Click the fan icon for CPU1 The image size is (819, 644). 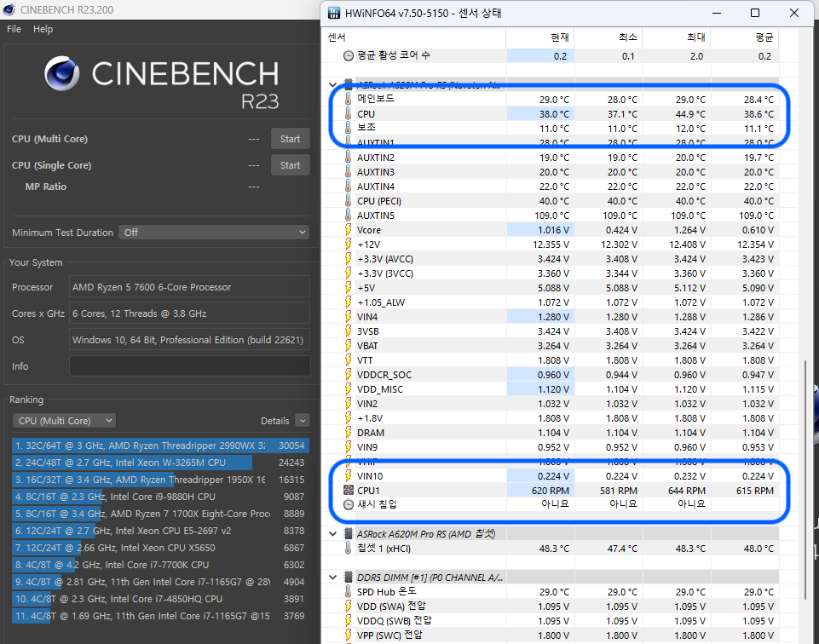[x=349, y=490]
